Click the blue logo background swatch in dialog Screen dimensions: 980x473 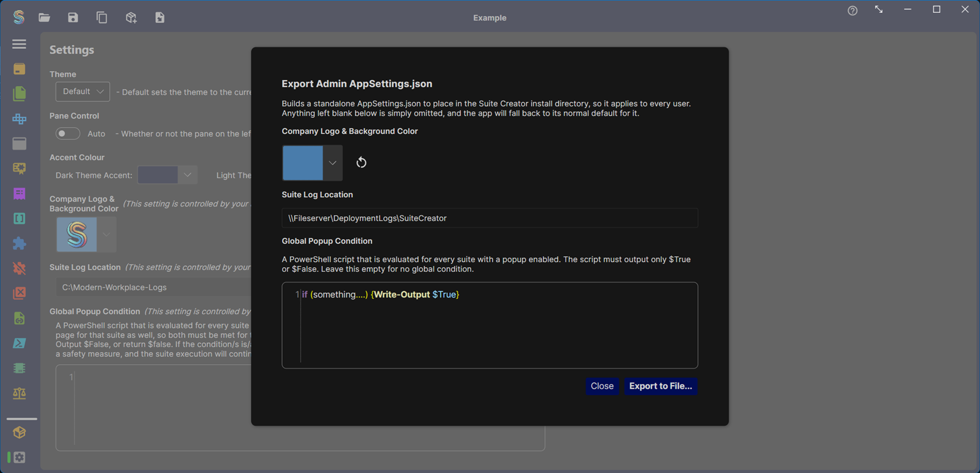(302, 163)
